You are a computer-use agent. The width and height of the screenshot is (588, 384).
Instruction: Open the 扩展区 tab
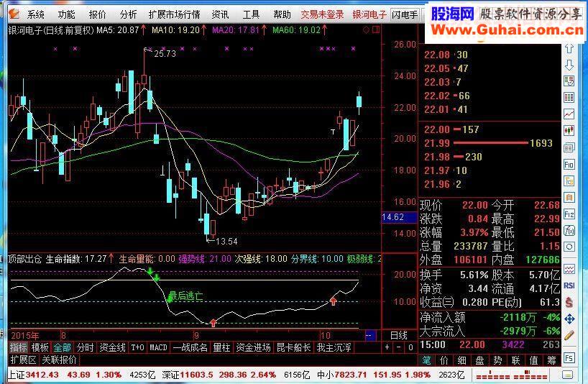click(23, 360)
